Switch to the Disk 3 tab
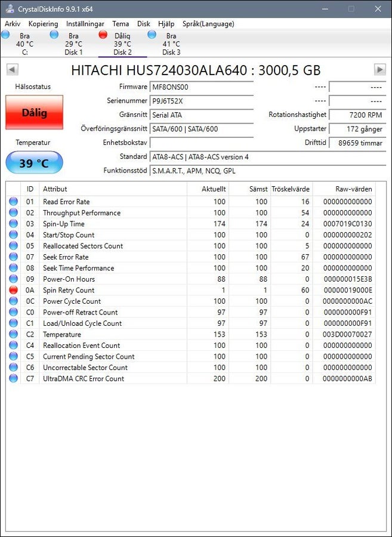This screenshot has height=537, width=392. click(171, 44)
